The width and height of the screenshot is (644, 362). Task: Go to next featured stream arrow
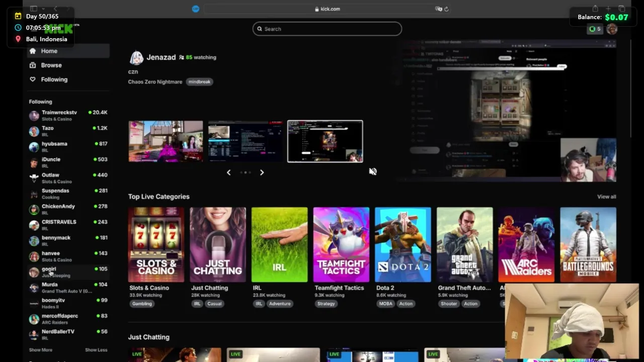[262, 172]
